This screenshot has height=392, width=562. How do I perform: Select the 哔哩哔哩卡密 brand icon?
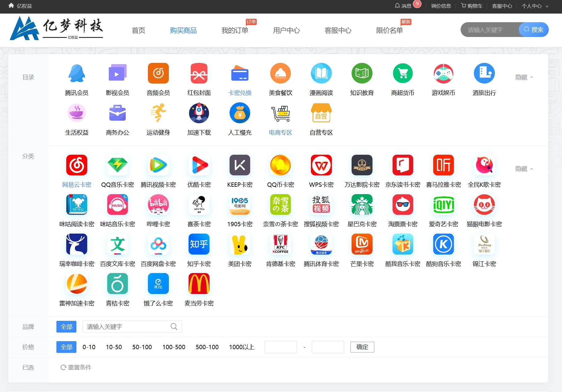pyautogui.click(x=158, y=205)
